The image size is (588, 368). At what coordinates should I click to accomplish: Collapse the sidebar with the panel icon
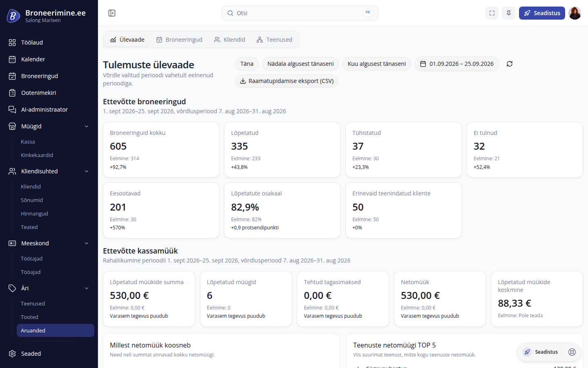coord(112,13)
